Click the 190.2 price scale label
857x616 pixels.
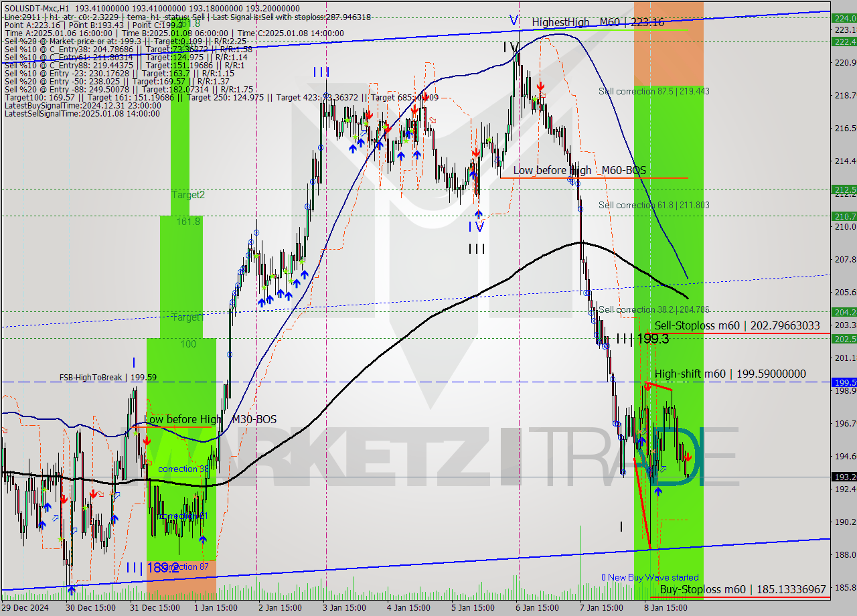(x=845, y=522)
